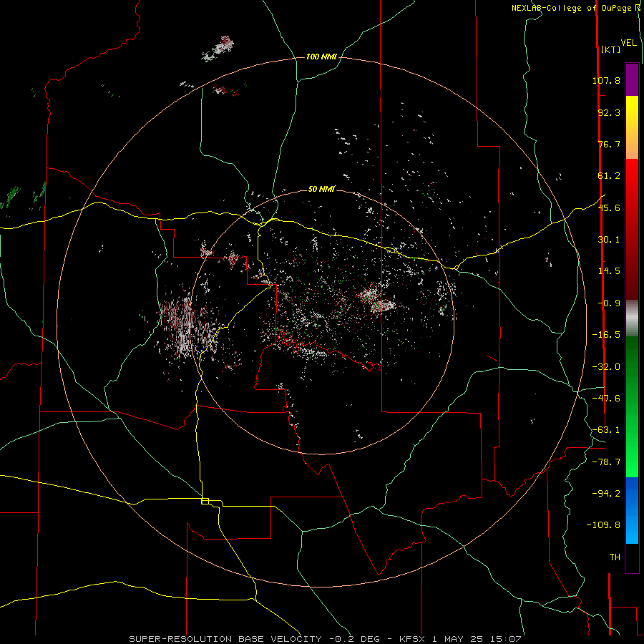This screenshot has height=644, width=644.
Task: Click the blue segment of the velocity color bar
Action: click(632, 510)
